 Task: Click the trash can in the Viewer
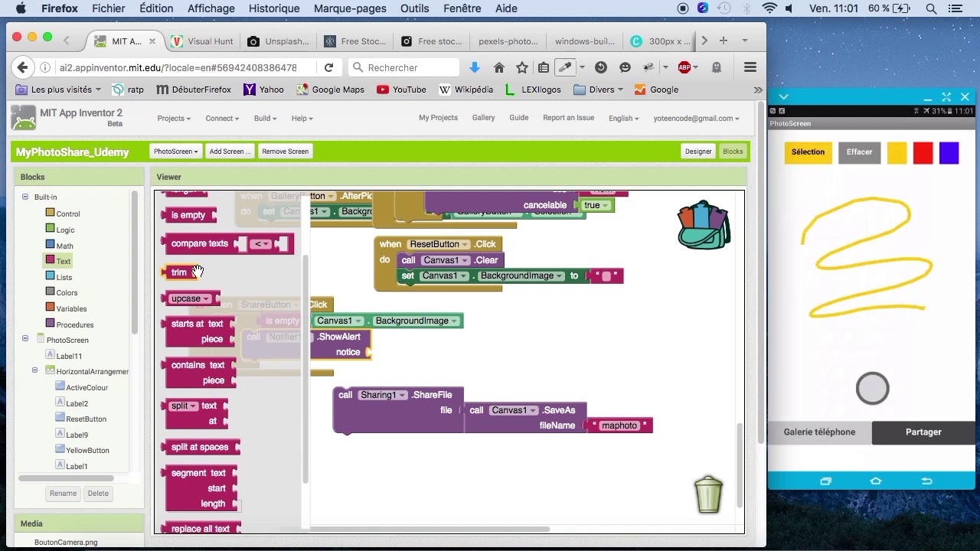click(709, 494)
